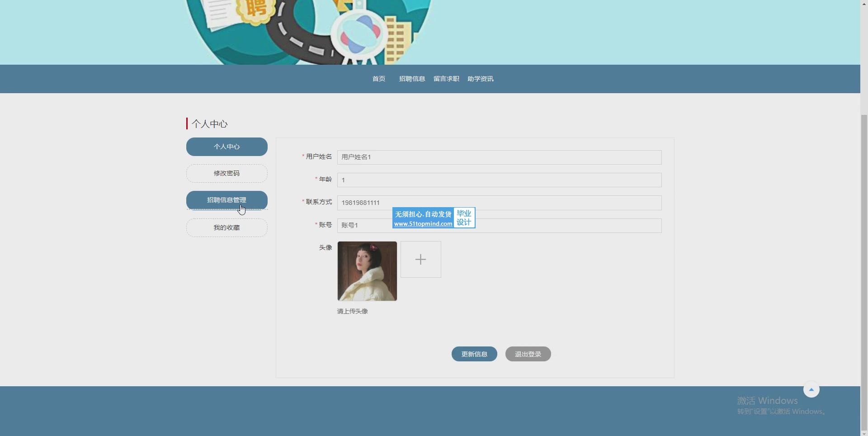Image resolution: width=868 pixels, height=436 pixels.
Task: Click the uploaded avatar photo thumbnail
Action: (367, 271)
